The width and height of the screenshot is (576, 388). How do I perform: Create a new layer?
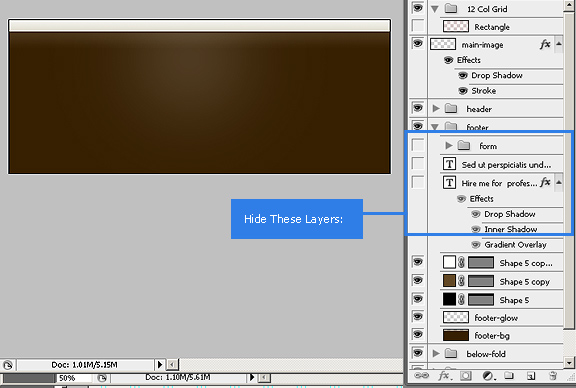pyautogui.click(x=531, y=376)
